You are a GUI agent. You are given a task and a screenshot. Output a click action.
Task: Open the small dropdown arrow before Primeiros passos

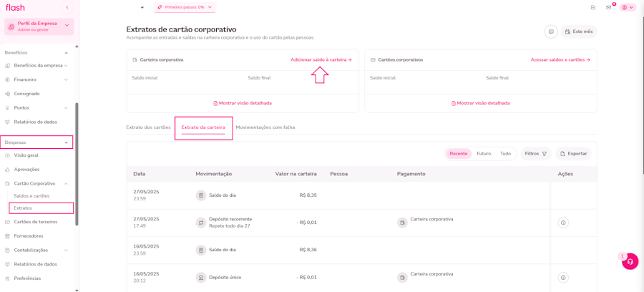coord(142,7)
